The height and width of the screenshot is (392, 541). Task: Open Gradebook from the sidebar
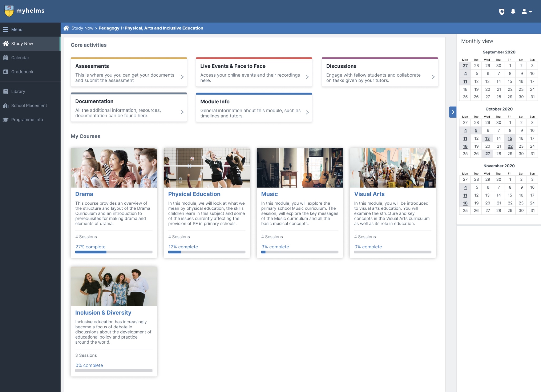coord(22,72)
